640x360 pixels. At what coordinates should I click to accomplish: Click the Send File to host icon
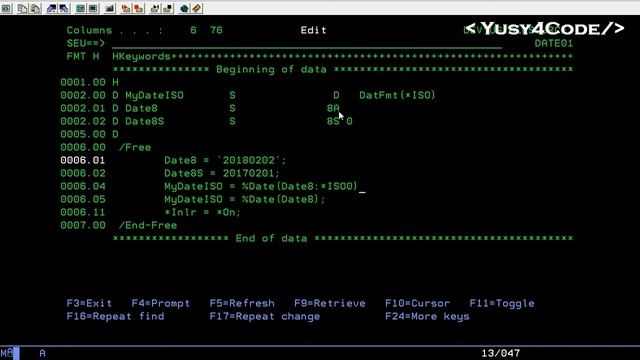click(51, 8)
